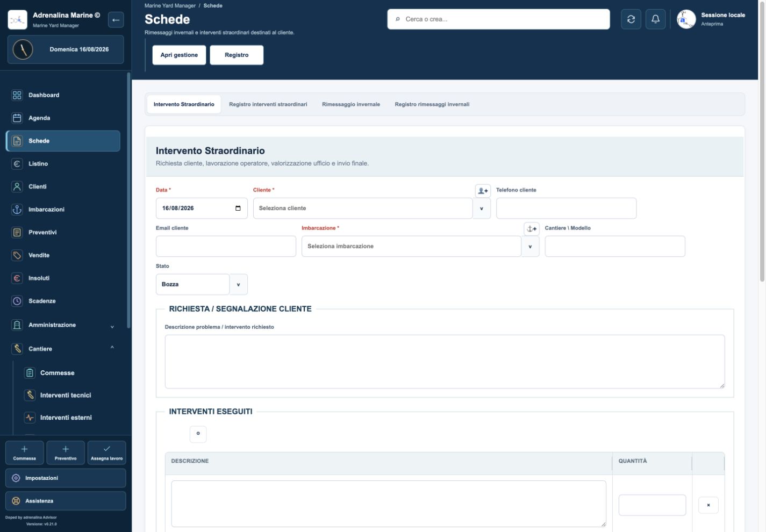
Task: Click the Commesse clipboard icon
Action: (x=30, y=373)
